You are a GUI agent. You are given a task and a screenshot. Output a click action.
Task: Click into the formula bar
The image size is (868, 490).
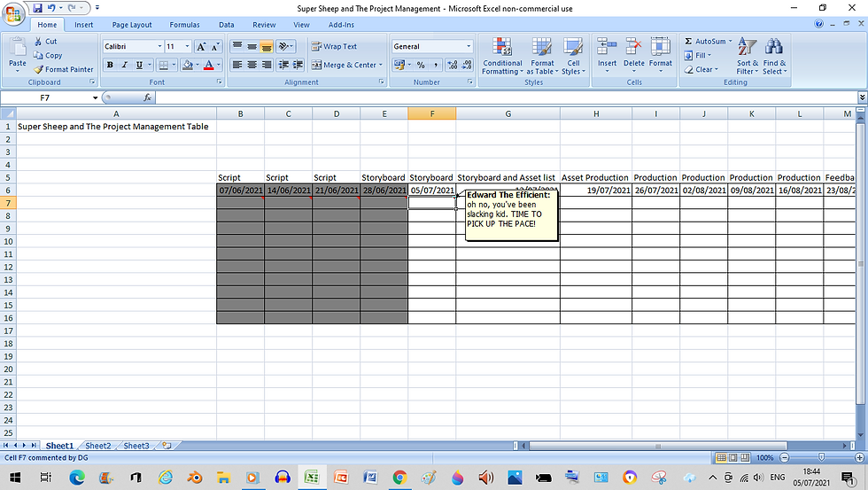(x=506, y=98)
